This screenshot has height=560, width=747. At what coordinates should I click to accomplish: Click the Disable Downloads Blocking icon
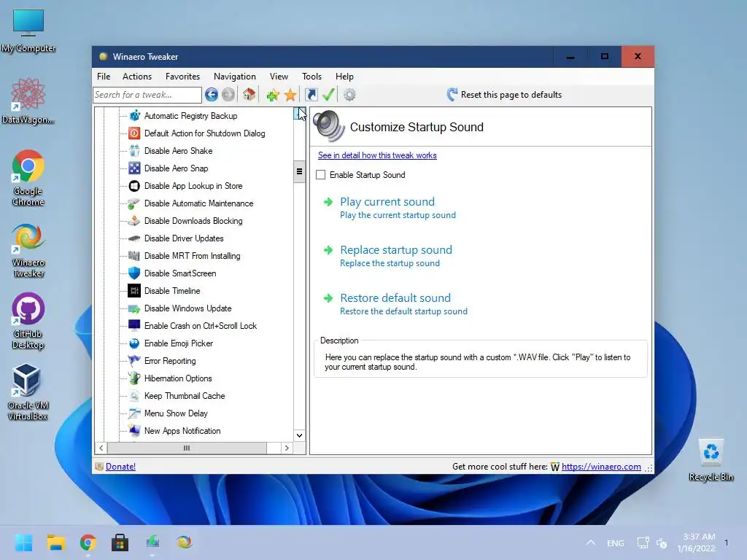click(x=134, y=221)
